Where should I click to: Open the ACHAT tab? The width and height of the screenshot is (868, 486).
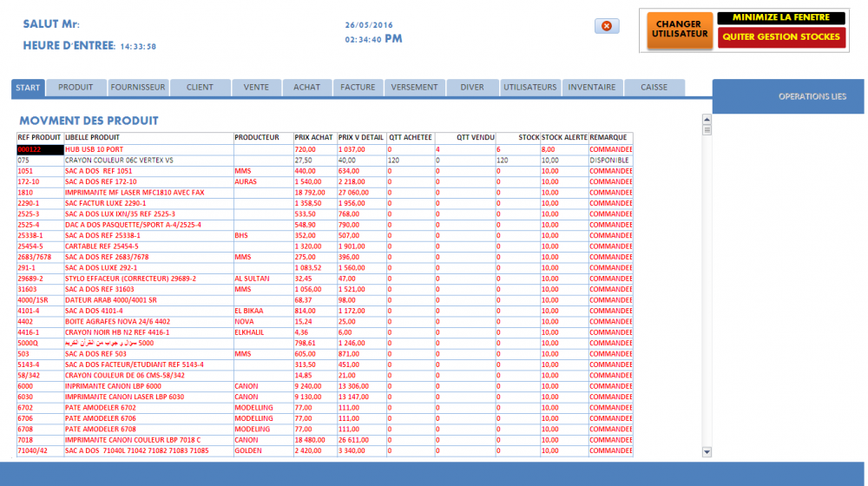click(x=306, y=88)
